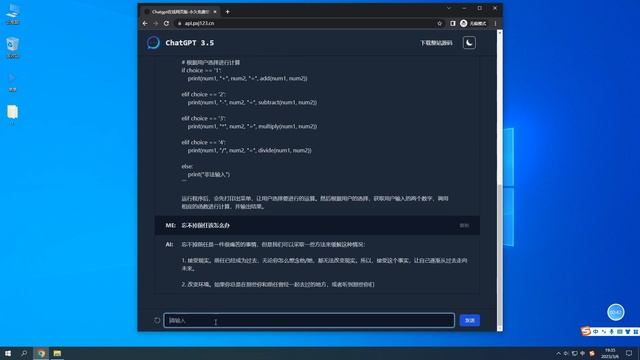Open the notification center

pos(629,353)
